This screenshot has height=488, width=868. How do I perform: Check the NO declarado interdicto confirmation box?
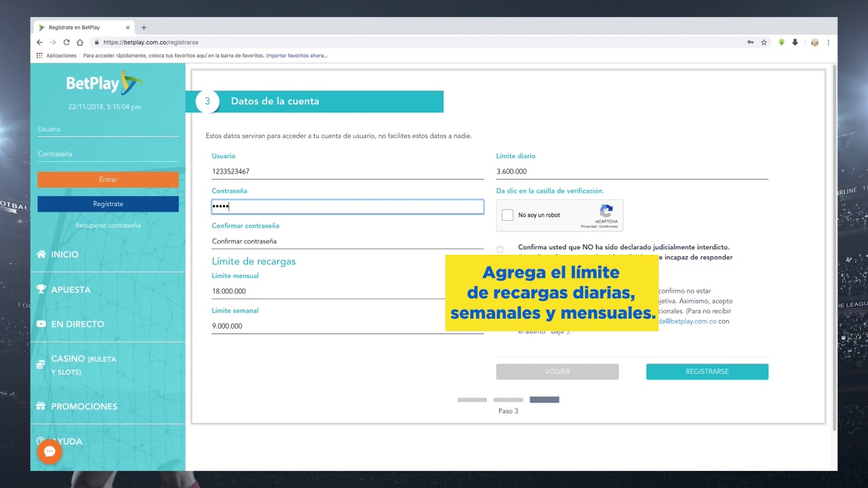500,249
